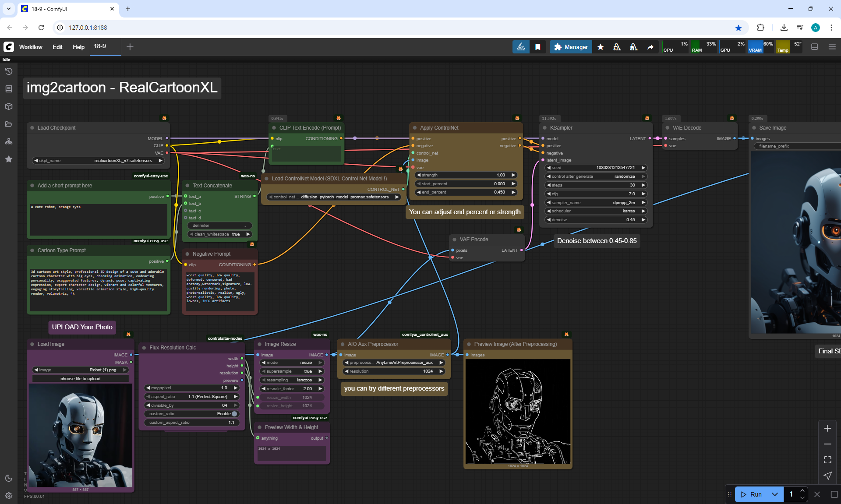Toggle dark theme moon icon
This screenshot has height=504, width=841.
(x=8, y=478)
